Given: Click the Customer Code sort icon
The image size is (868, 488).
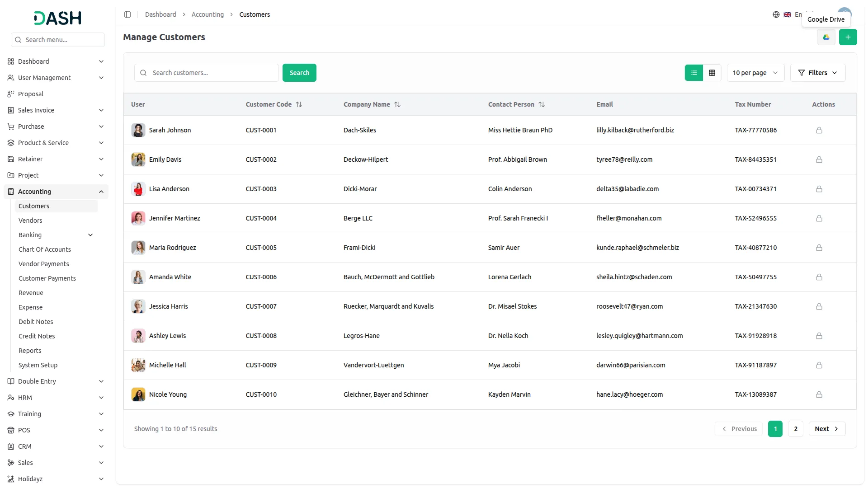Looking at the screenshot, I should click(x=299, y=104).
